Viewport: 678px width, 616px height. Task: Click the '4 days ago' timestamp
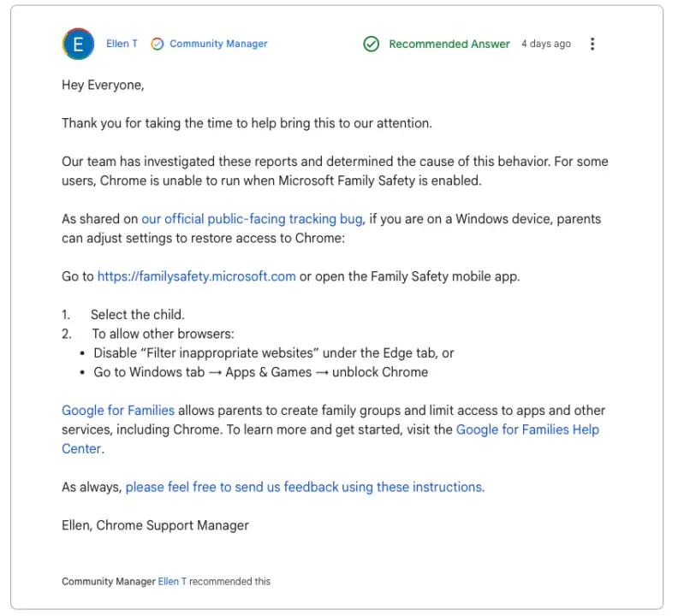[x=545, y=44]
